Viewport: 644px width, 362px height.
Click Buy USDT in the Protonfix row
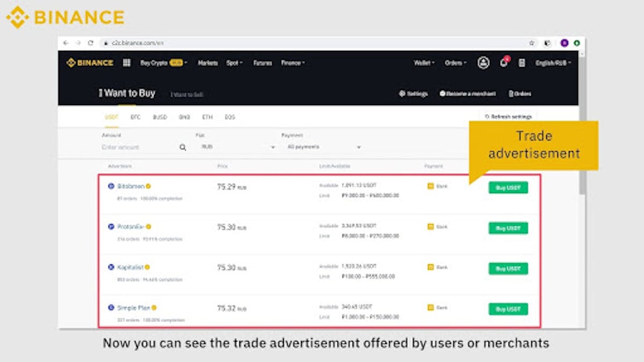(508, 228)
